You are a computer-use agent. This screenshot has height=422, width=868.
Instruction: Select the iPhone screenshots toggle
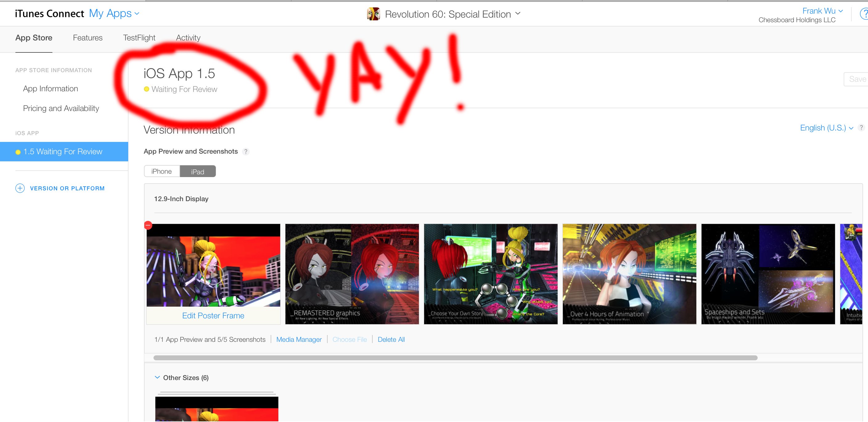pos(162,172)
